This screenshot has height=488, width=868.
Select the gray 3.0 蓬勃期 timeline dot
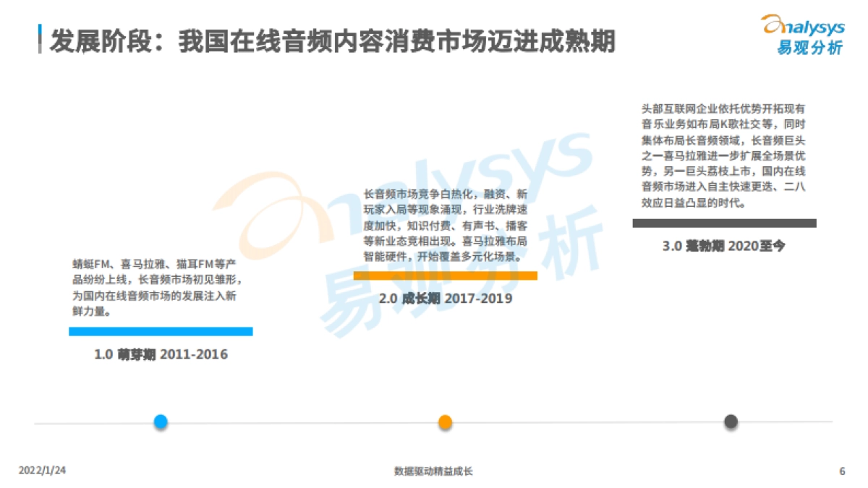732,421
